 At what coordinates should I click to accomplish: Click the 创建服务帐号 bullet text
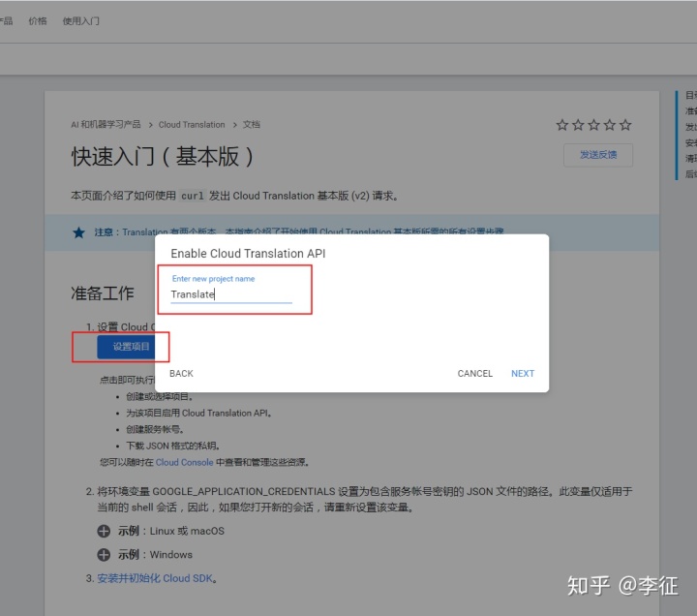point(155,429)
